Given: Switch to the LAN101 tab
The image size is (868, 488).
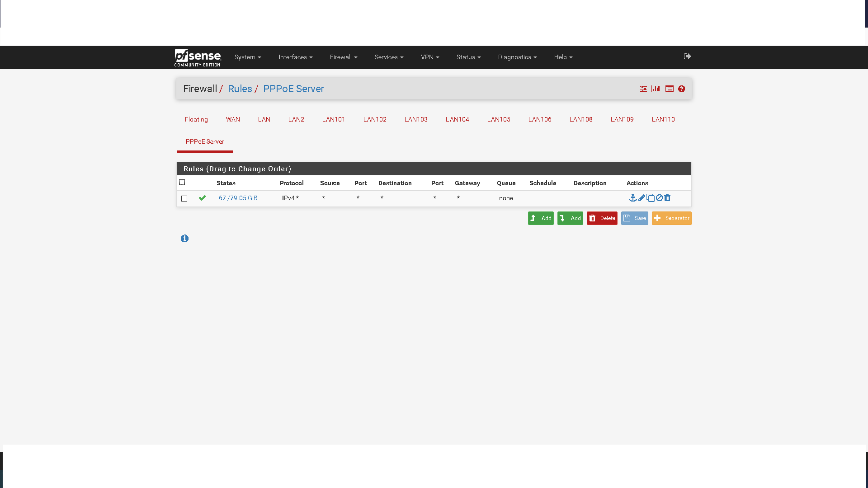Looking at the screenshot, I should (334, 119).
